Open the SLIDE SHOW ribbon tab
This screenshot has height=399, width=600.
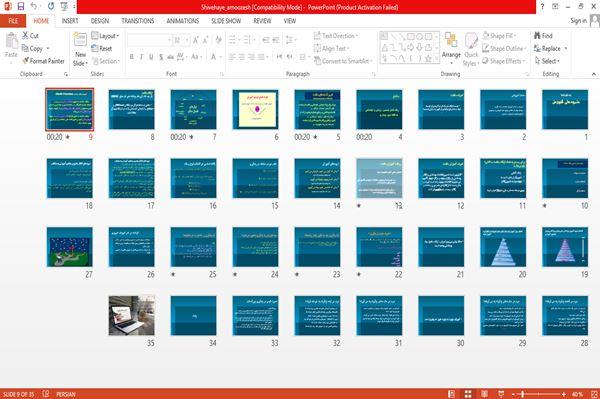tap(226, 21)
